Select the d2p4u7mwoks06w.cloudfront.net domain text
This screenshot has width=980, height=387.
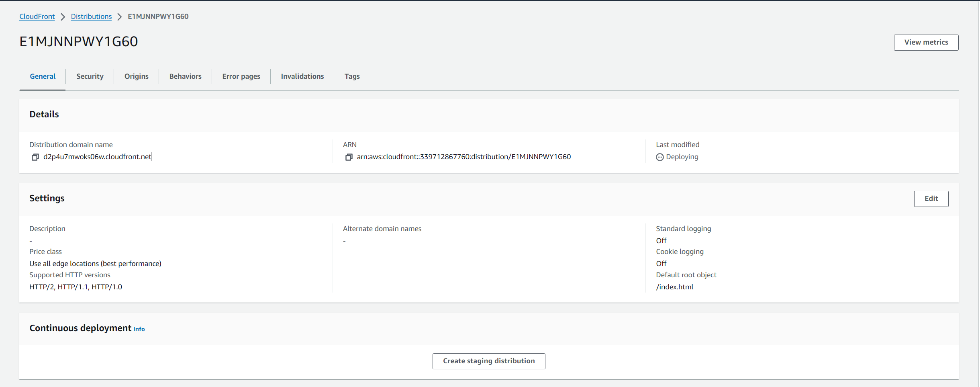(x=97, y=157)
